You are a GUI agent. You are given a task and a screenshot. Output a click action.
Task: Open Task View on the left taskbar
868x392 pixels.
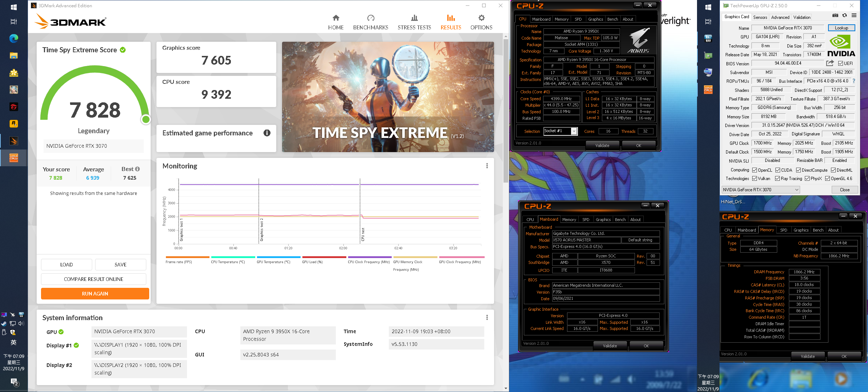pyautogui.click(x=14, y=21)
